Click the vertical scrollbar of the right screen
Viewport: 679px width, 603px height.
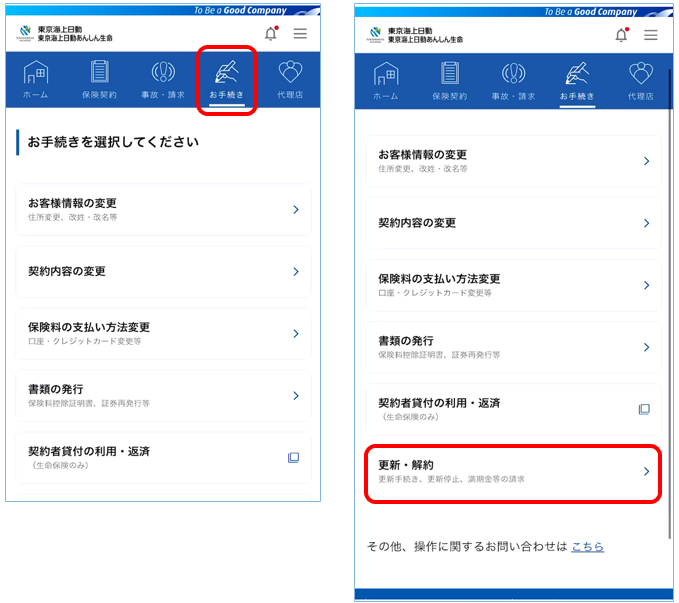pos(670,300)
